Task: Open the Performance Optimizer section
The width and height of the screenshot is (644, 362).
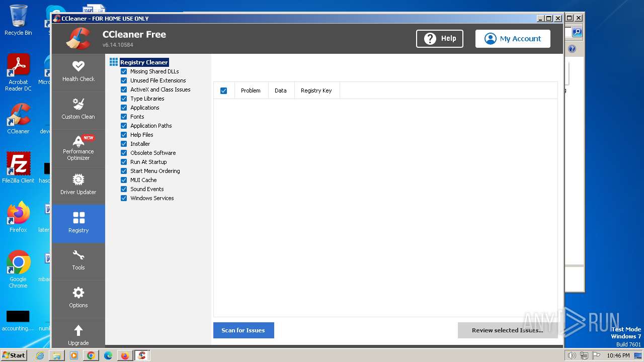Action: tap(78, 148)
